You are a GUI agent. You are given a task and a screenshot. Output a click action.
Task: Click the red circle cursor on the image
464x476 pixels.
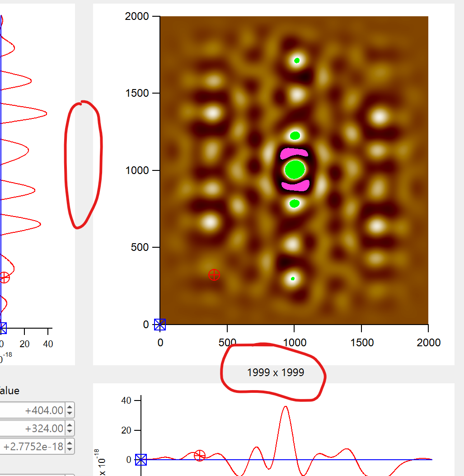tap(214, 274)
